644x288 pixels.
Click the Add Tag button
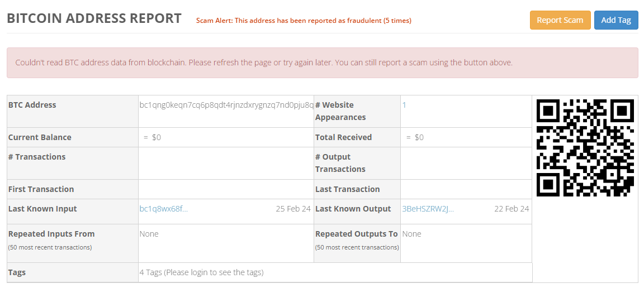point(616,20)
